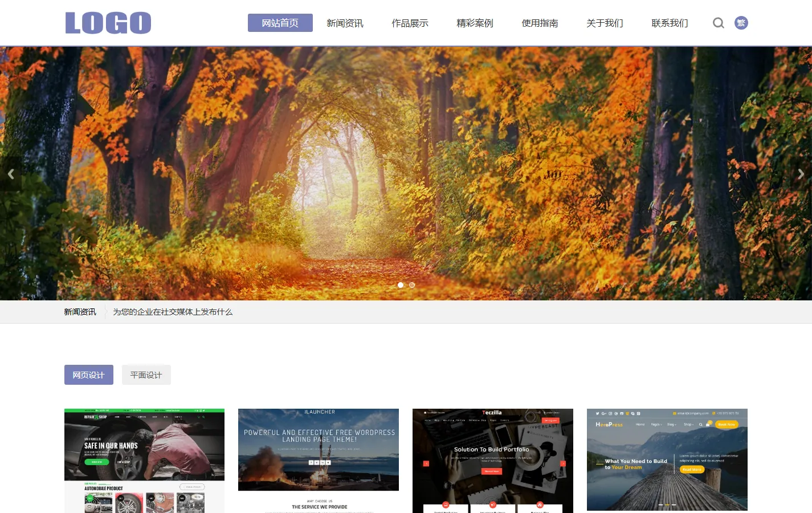The width and height of the screenshot is (812, 513).
Task: Open the Repair Shop website thumbnail
Action: tap(145, 461)
